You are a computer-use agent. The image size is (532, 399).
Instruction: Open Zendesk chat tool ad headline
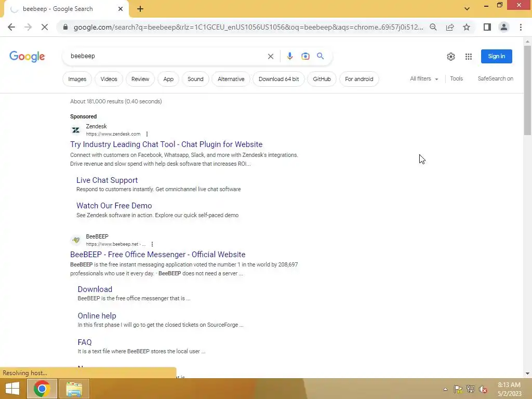[166, 144]
